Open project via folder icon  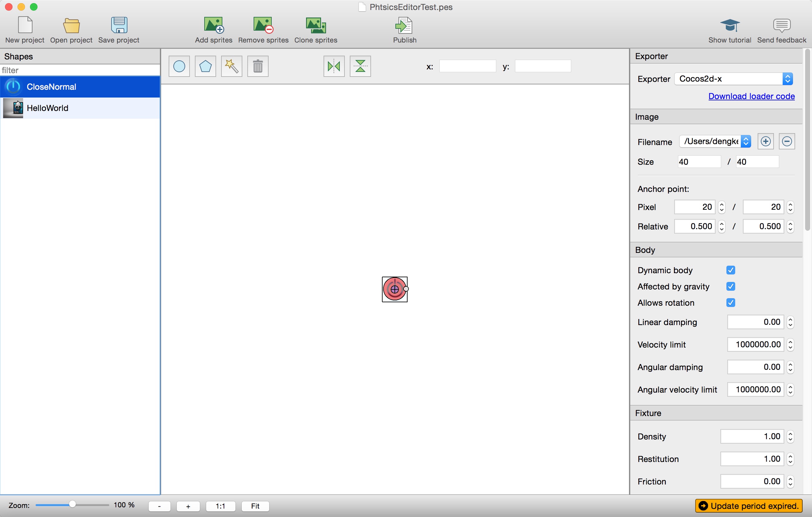point(71,26)
